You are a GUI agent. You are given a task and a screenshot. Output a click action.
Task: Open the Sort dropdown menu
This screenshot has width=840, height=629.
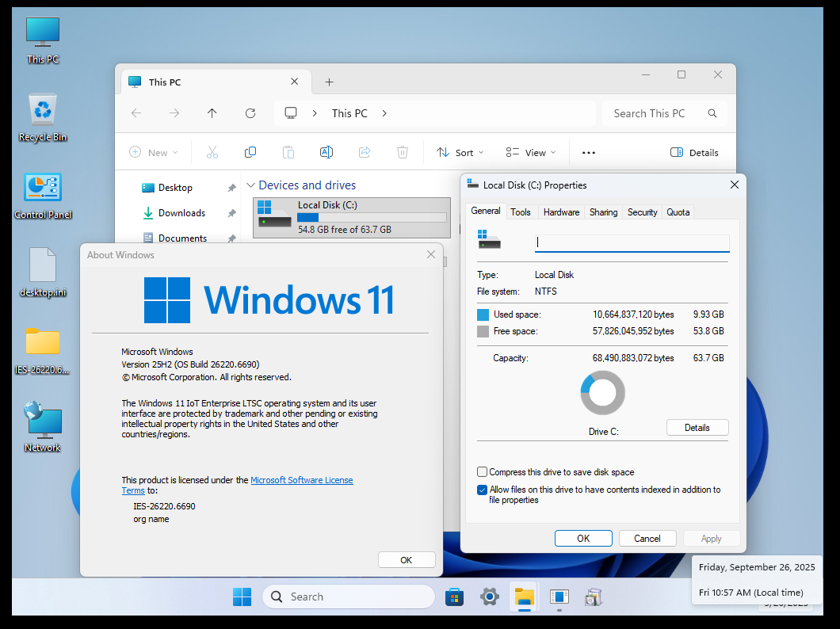pyautogui.click(x=460, y=153)
